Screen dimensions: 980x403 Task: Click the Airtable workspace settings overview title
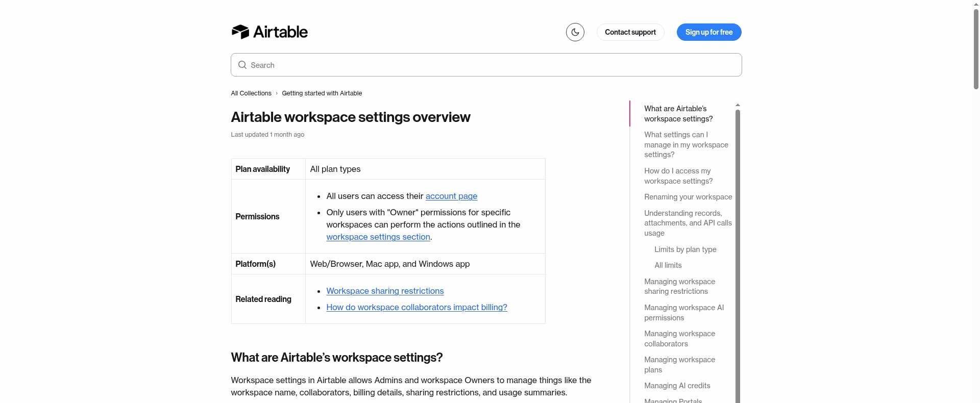pyautogui.click(x=351, y=117)
